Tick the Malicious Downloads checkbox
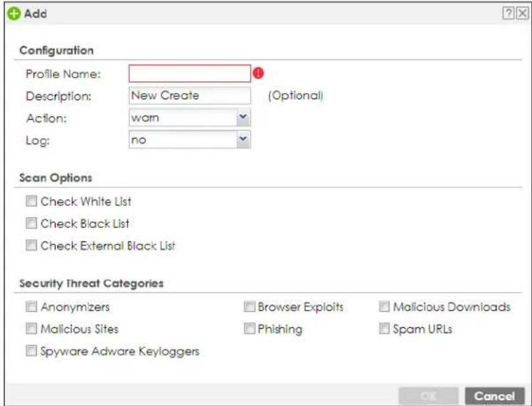Image resolution: width=532 pixels, height=406 pixels. tap(384, 306)
